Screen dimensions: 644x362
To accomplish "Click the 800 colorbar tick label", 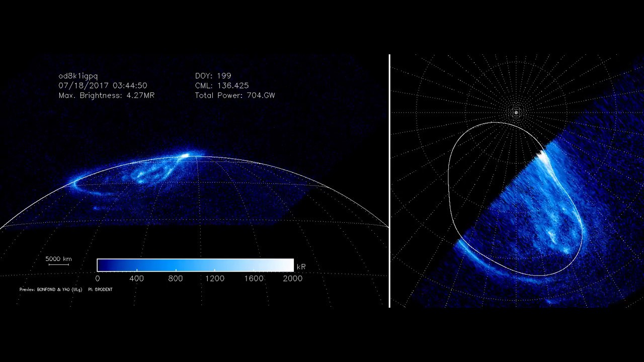I will [176, 279].
